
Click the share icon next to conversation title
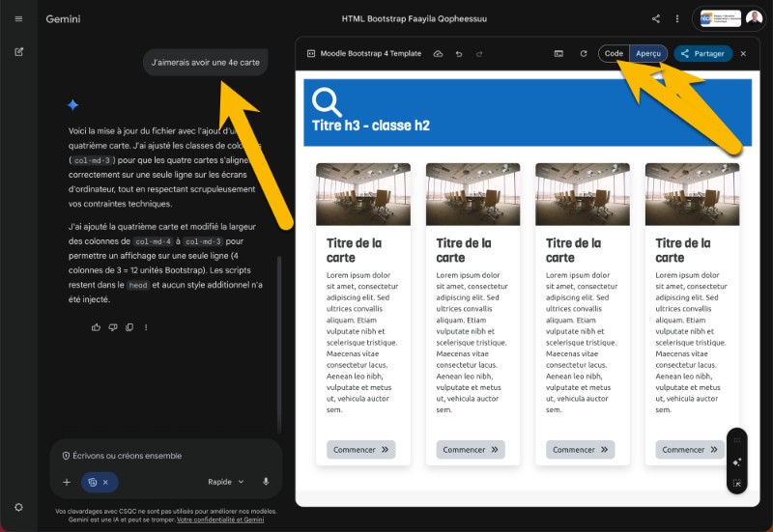coord(656,18)
